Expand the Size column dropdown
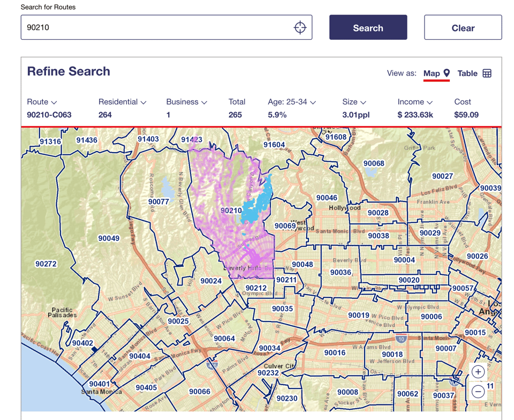514x420 pixels. point(354,102)
